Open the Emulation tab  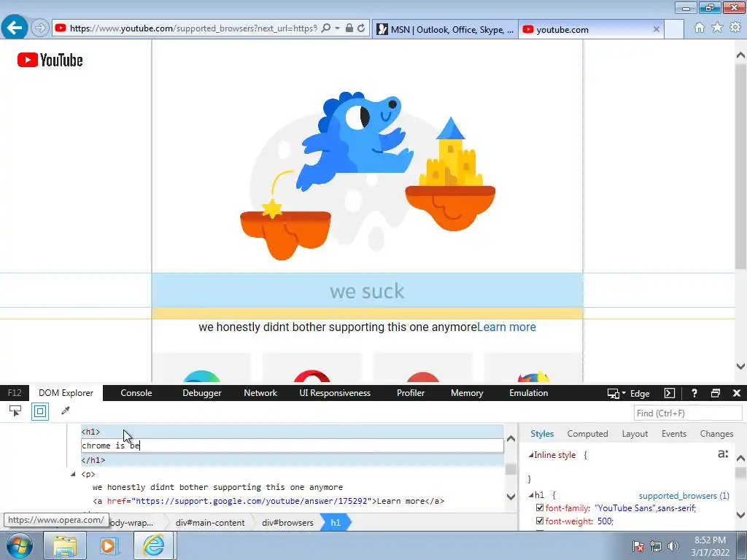click(528, 393)
